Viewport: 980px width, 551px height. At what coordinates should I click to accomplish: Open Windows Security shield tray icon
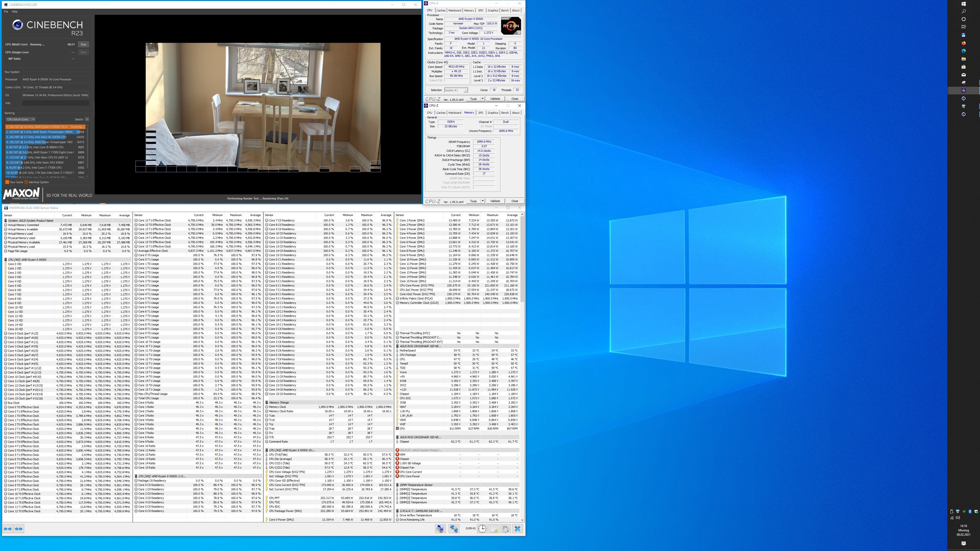(x=976, y=511)
